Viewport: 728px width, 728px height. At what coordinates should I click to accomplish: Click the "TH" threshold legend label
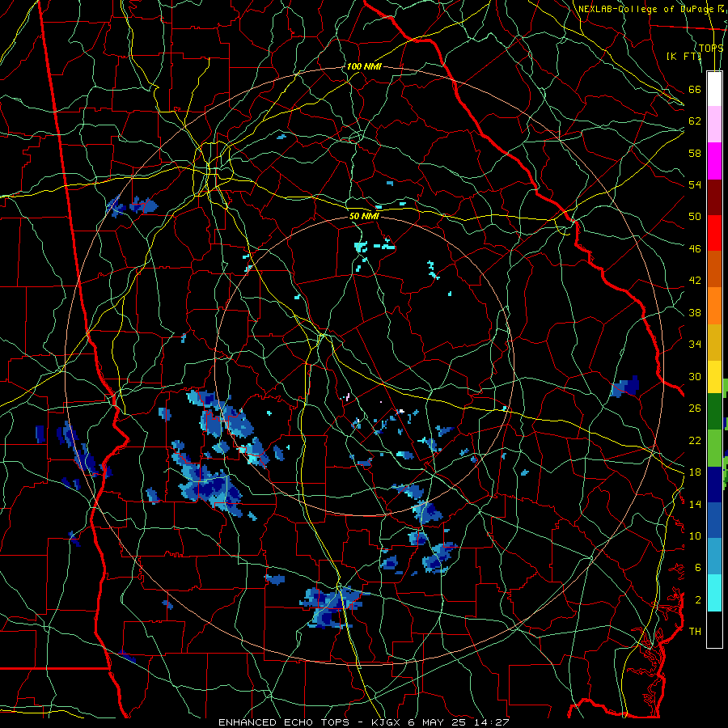695,632
